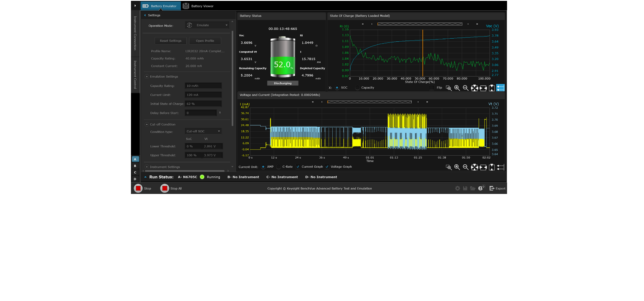
Task: Select channel C tab
Action: point(135,172)
